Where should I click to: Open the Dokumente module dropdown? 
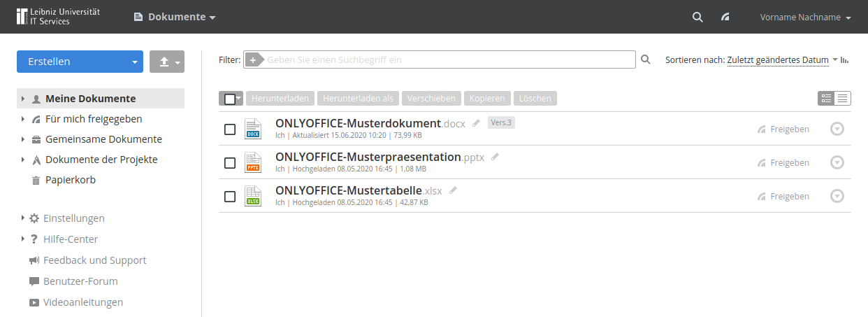175,17
